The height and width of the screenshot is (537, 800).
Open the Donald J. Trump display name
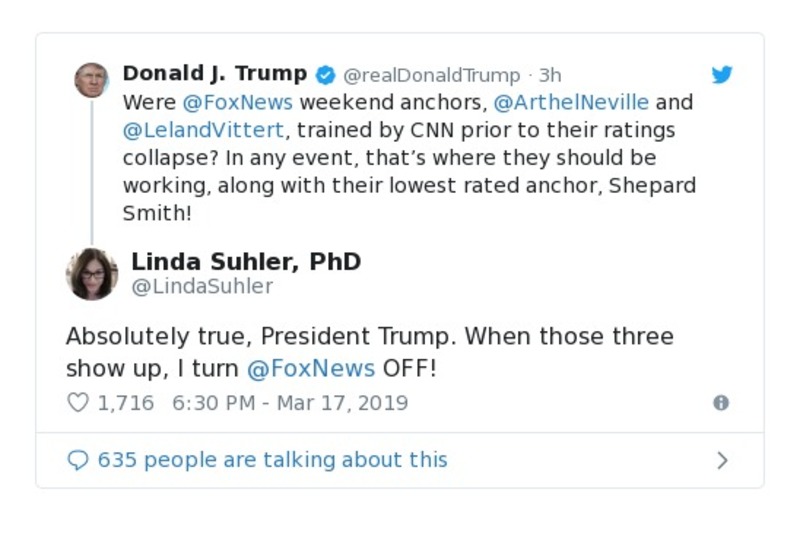tap(215, 74)
